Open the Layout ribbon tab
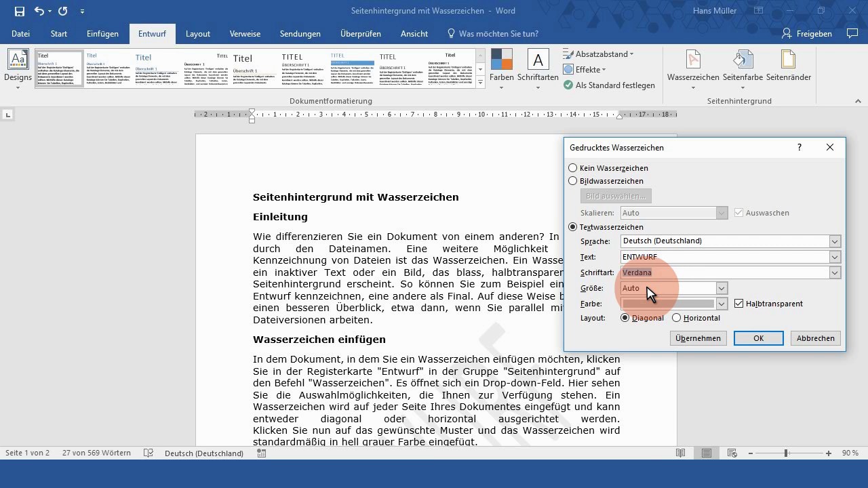This screenshot has width=868, height=488. click(x=198, y=33)
